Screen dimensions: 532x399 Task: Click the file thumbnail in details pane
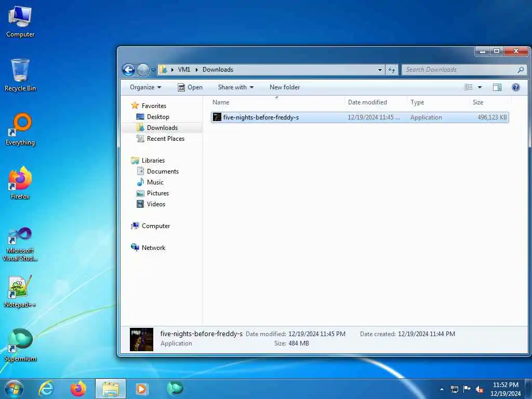(x=141, y=339)
